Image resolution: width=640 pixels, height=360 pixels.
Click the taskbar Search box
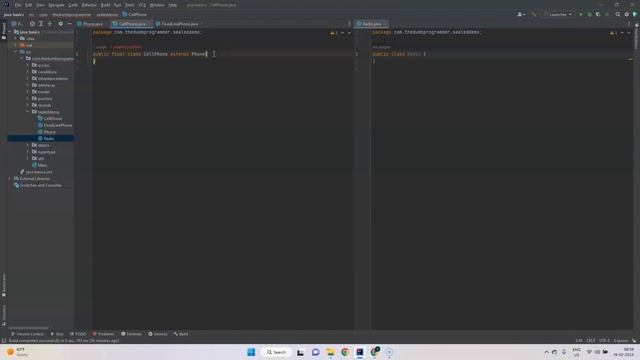(276, 352)
